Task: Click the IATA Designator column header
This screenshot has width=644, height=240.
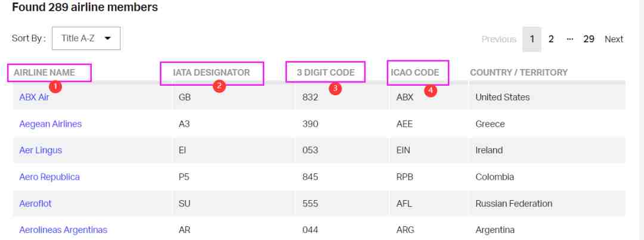Action: 211,73
